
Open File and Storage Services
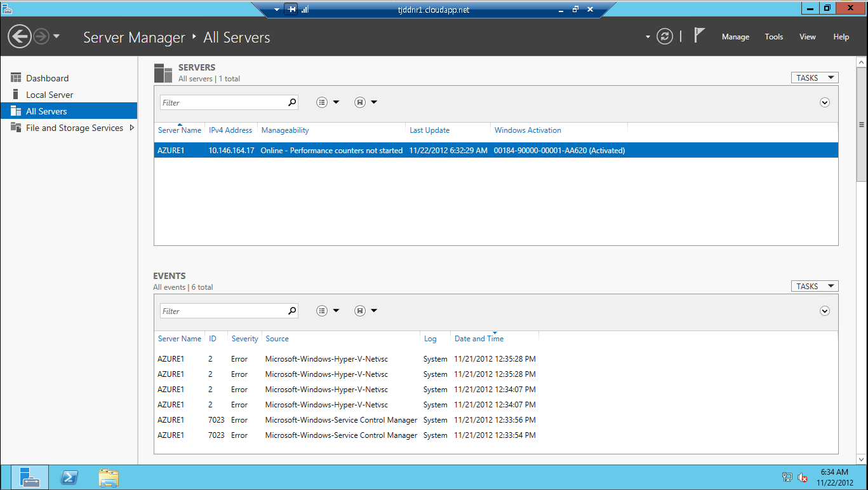(x=74, y=128)
